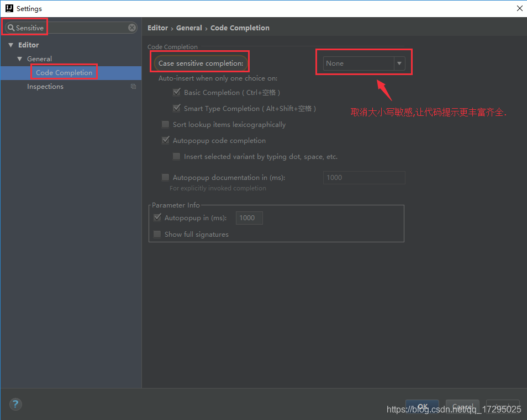Enable Sort lookup items lexicographically
This screenshot has height=420, width=527.
click(x=165, y=124)
